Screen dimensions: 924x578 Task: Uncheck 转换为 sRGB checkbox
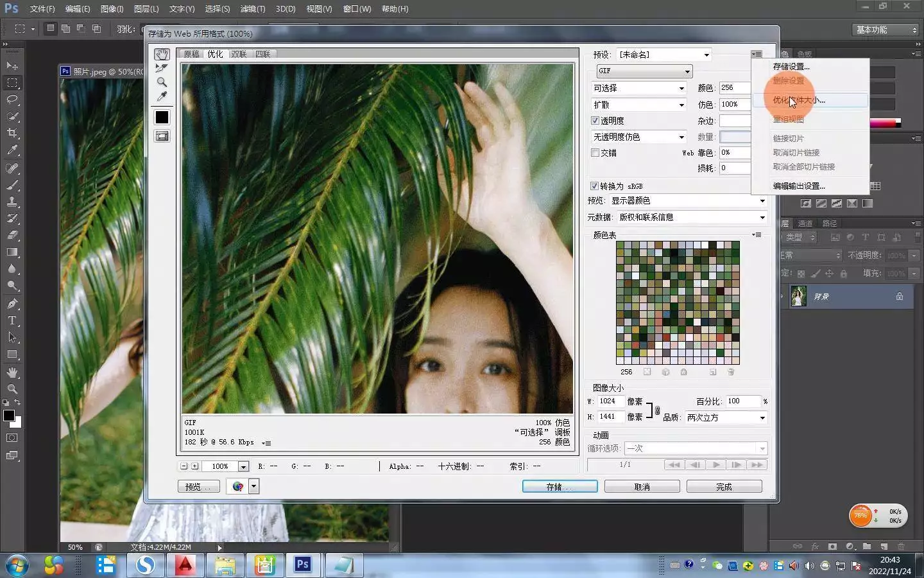coord(595,186)
